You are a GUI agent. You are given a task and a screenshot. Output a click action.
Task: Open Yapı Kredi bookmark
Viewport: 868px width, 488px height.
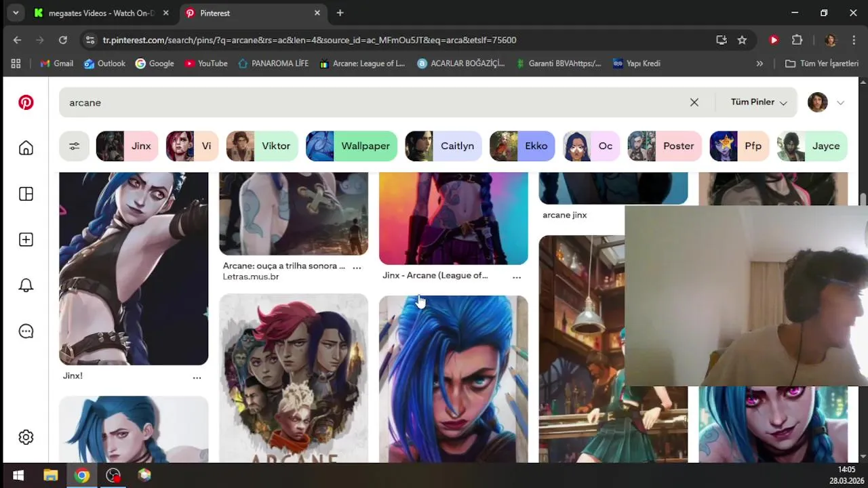click(x=636, y=63)
